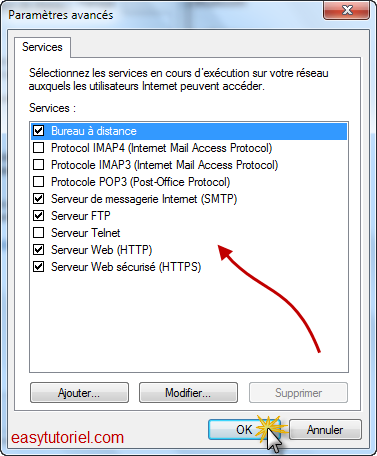377x456 pixels.
Task: Highlight the Serveur FTP list item label
Action: coord(81,216)
